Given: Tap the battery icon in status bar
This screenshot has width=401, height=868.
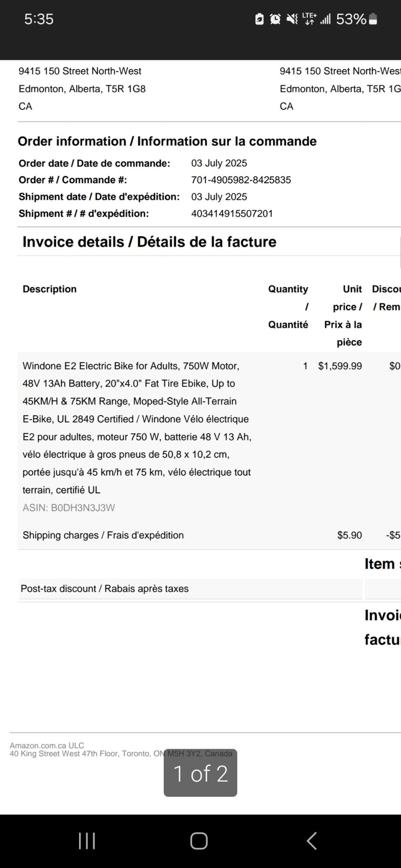Looking at the screenshot, I should pyautogui.click(x=373, y=19).
